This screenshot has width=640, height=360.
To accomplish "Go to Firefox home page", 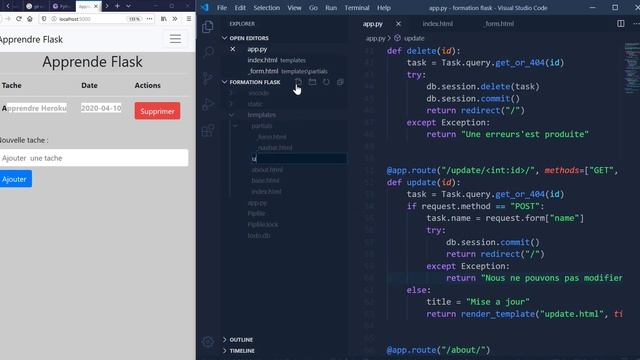I will (x=30, y=19).
